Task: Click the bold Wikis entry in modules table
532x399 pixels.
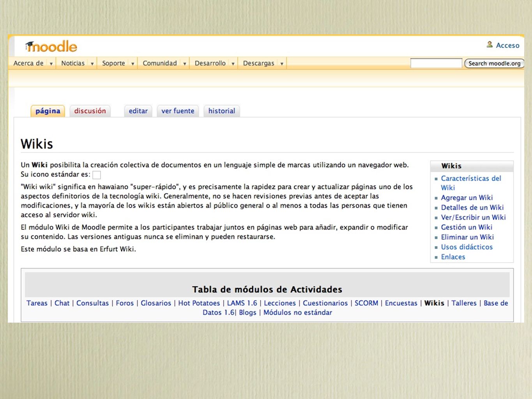Action: [434, 303]
